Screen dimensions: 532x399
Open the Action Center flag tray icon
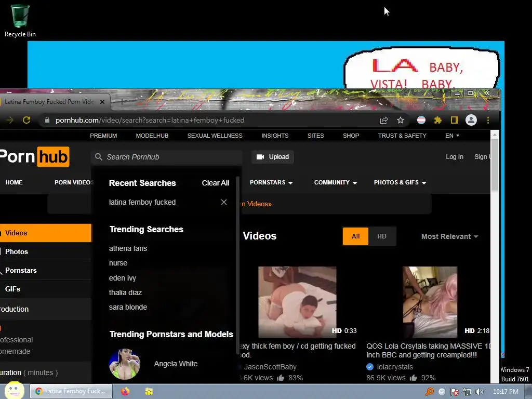tap(454, 392)
